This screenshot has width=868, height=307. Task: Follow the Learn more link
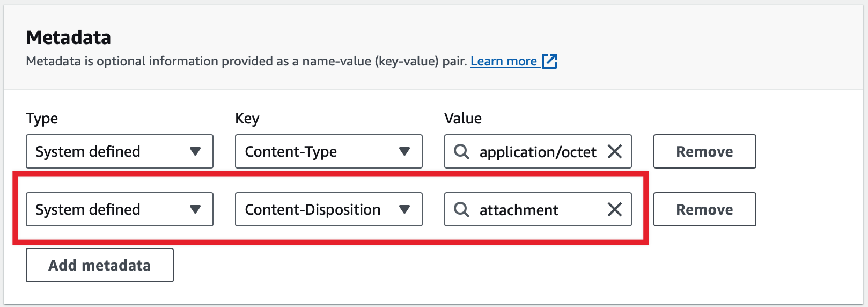503,61
